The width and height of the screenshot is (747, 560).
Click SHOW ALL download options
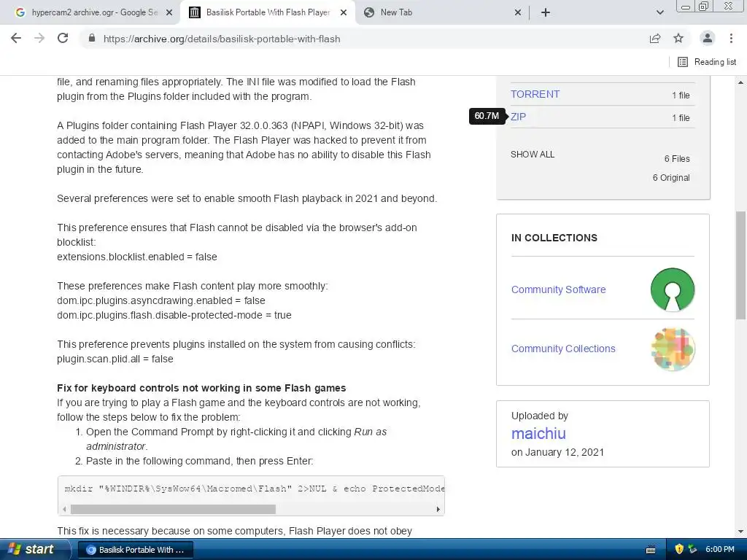coord(533,155)
